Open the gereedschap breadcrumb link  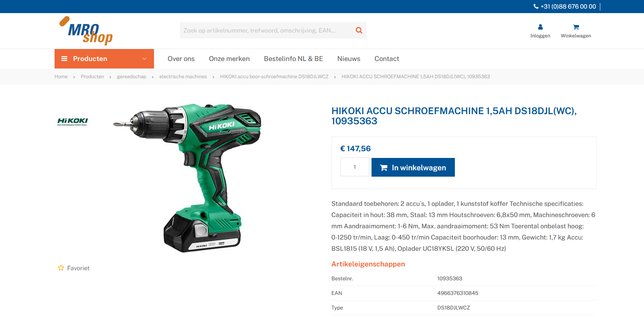click(x=132, y=77)
